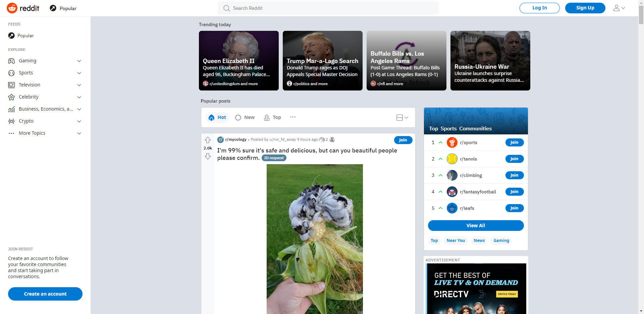
Task: Join the r/tennis community
Action: pyautogui.click(x=515, y=159)
